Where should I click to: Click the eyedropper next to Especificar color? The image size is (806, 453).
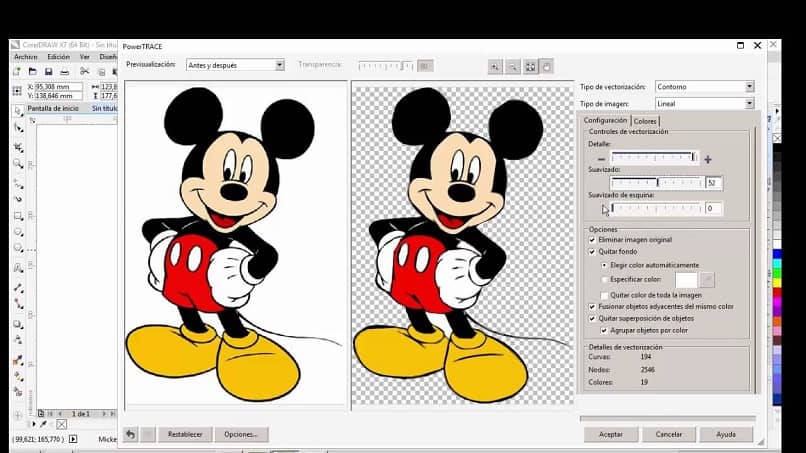coord(707,280)
